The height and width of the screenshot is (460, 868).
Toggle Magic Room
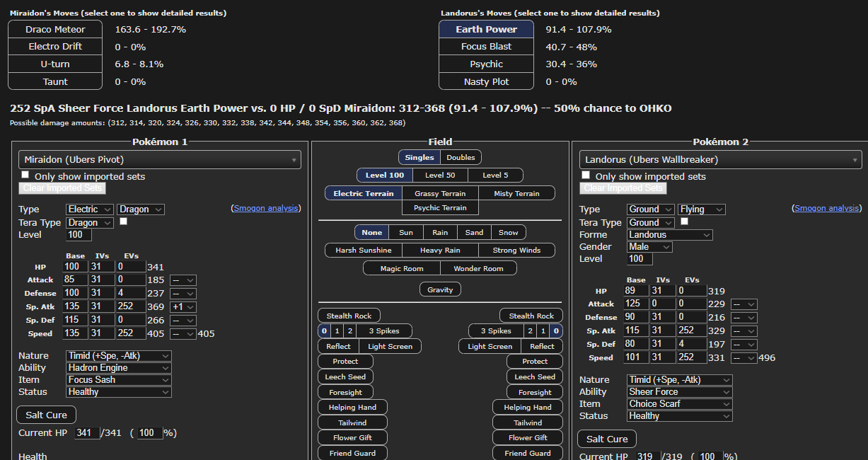click(402, 268)
